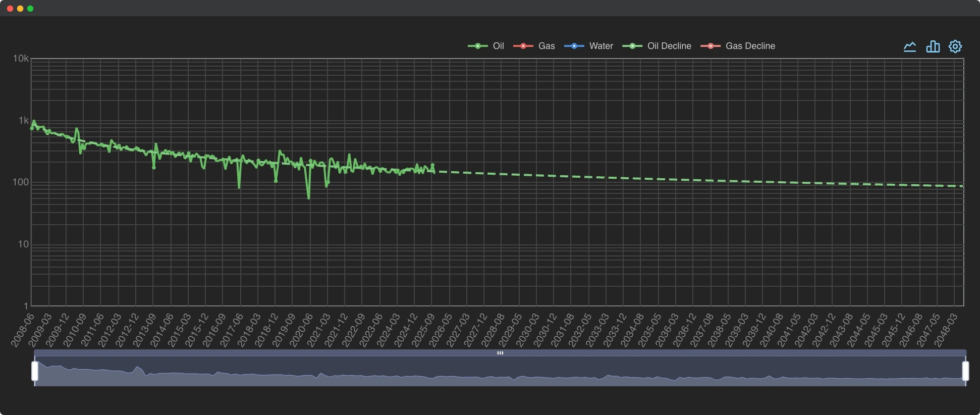Click the 100 y-axis label
This screenshot has height=415, width=980.
[21, 182]
